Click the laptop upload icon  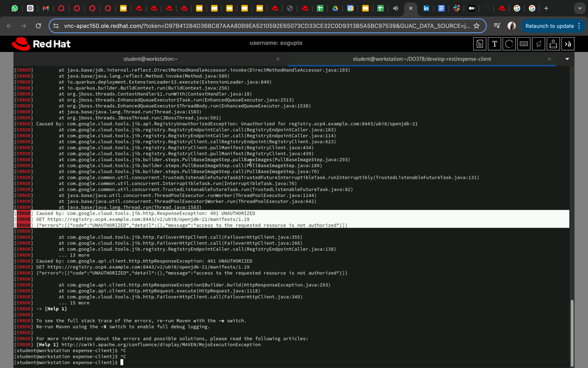[x=553, y=44]
